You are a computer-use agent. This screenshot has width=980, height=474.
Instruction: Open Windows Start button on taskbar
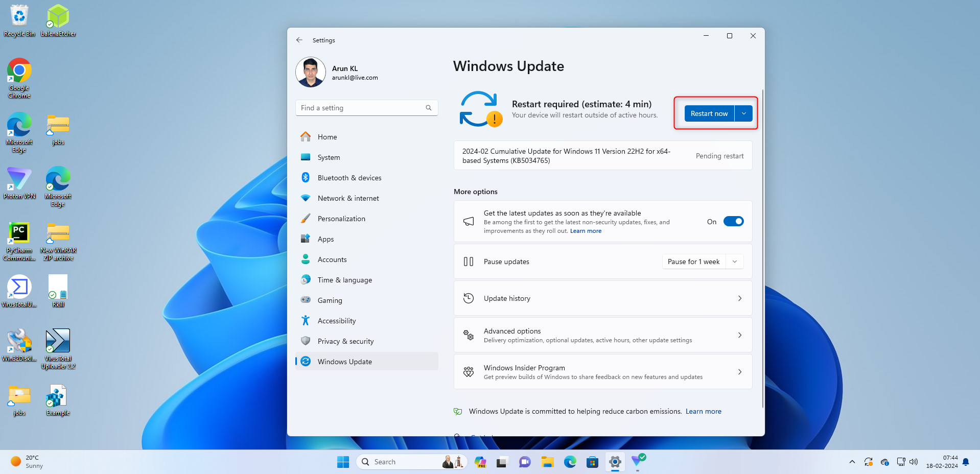coord(343,462)
